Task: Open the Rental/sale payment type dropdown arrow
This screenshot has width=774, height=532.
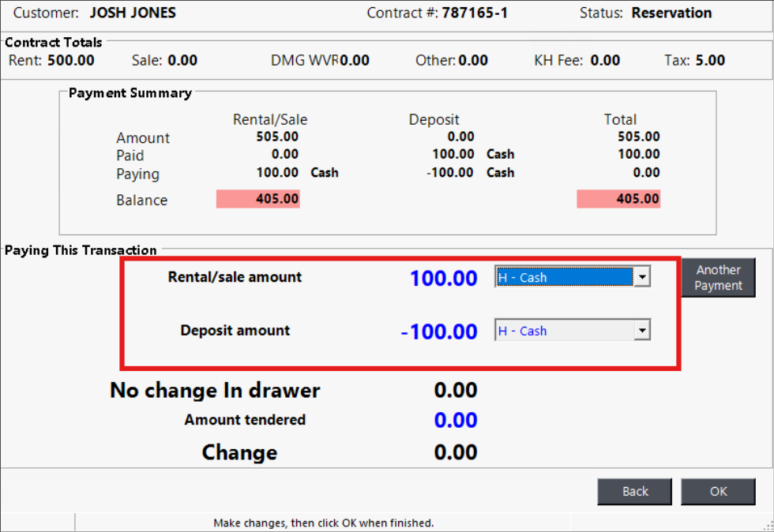Action: 643,278
